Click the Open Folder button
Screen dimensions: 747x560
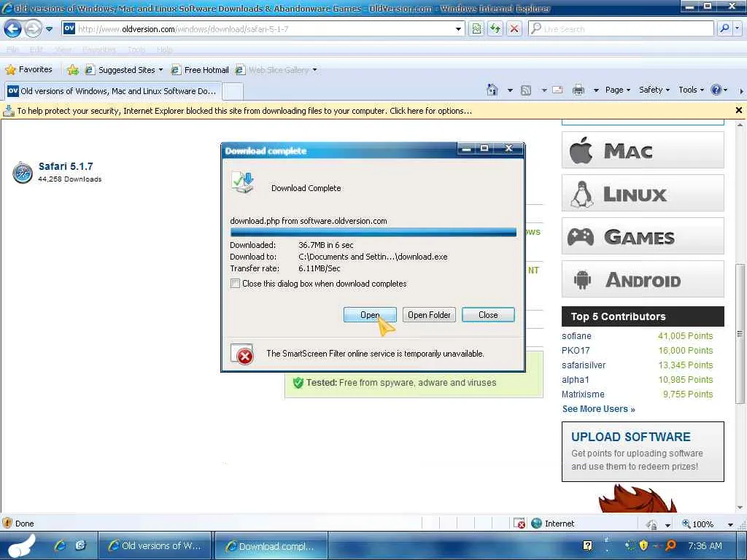click(429, 315)
